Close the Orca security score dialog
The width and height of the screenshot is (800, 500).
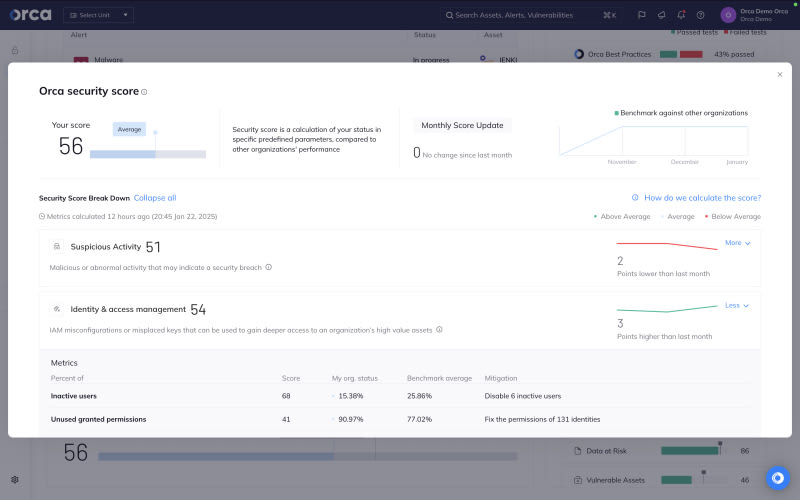coord(780,74)
